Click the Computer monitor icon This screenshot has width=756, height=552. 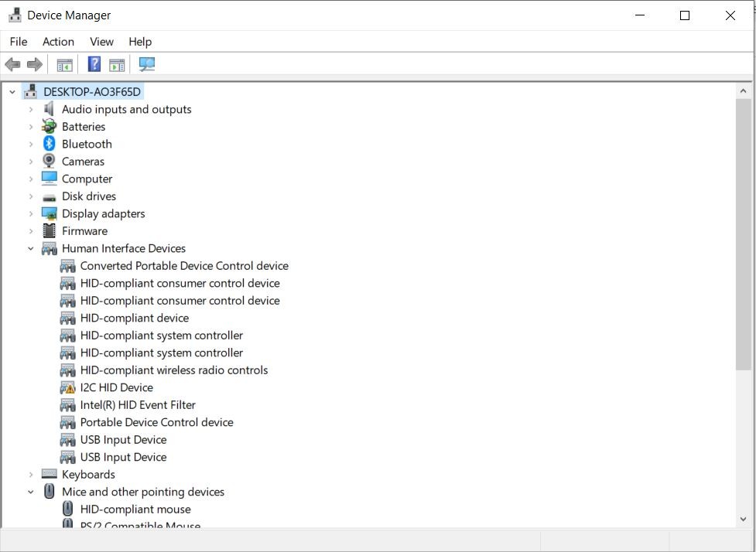coord(50,179)
